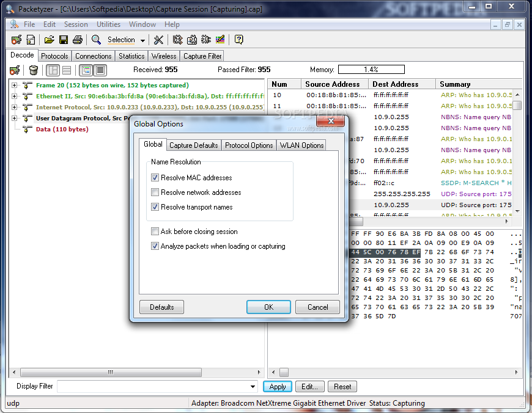Viewport: 532px width, 413px height.
Task: Minimize the inner document window
Action: point(495,24)
